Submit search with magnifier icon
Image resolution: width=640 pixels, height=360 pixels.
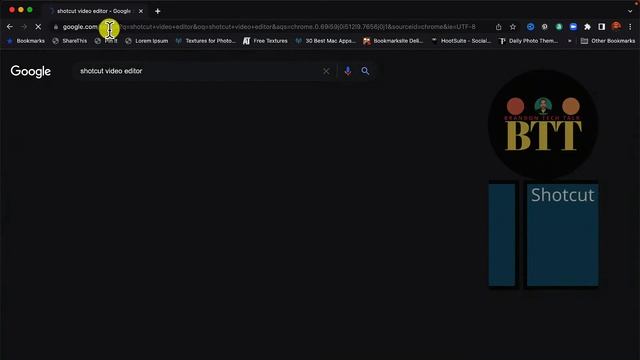[x=365, y=71]
